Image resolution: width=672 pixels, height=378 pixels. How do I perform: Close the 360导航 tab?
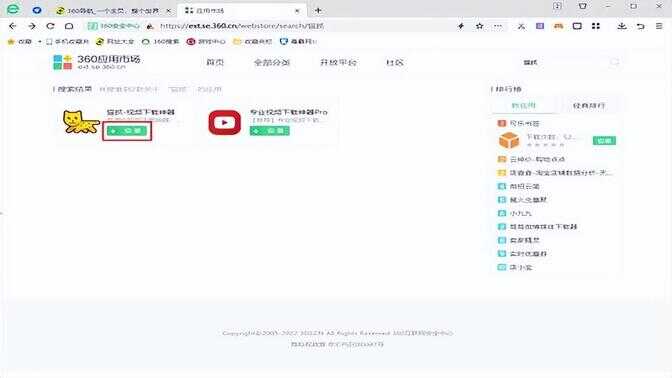tap(168, 11)
